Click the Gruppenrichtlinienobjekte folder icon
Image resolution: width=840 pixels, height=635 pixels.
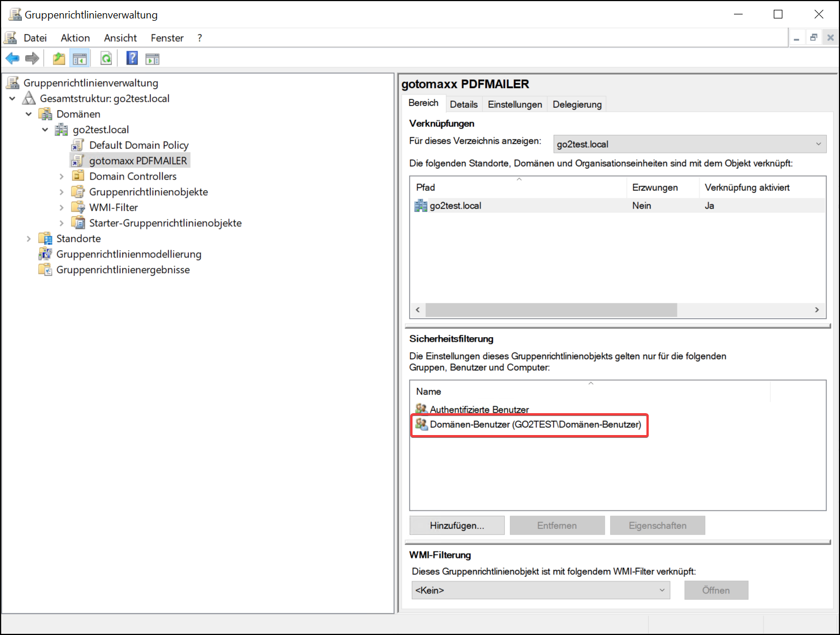[78, 192]
